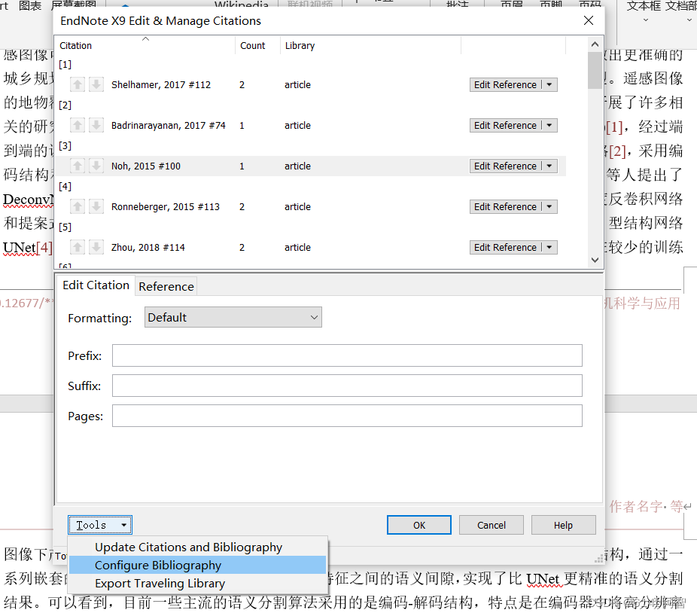The height and width of the screenshot is (616, 697).
Task: Click the citation list scroll down arrow
Action: pyautogui.click(x=595, y=261)
